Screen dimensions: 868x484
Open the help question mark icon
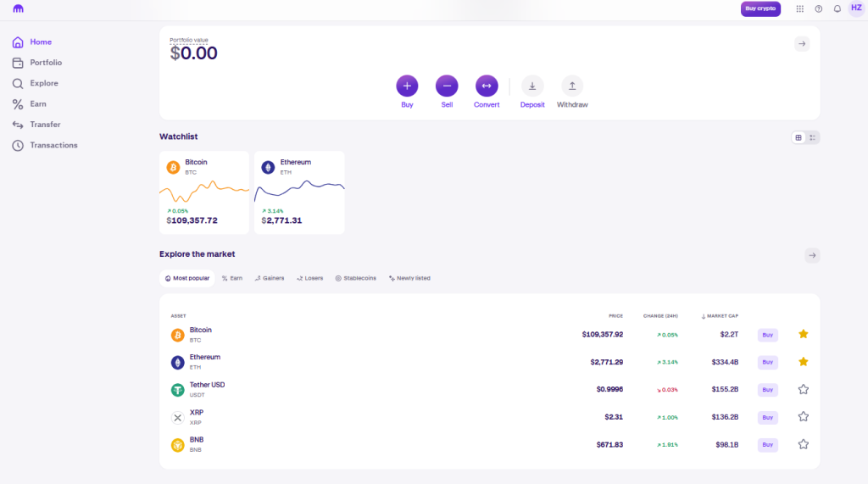[x=819, y=8]
